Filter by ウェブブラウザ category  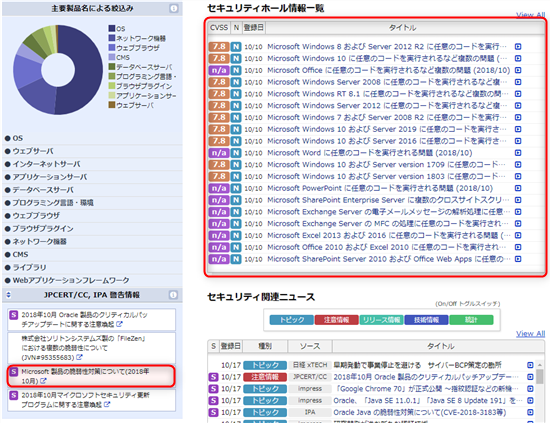point(36,216)
